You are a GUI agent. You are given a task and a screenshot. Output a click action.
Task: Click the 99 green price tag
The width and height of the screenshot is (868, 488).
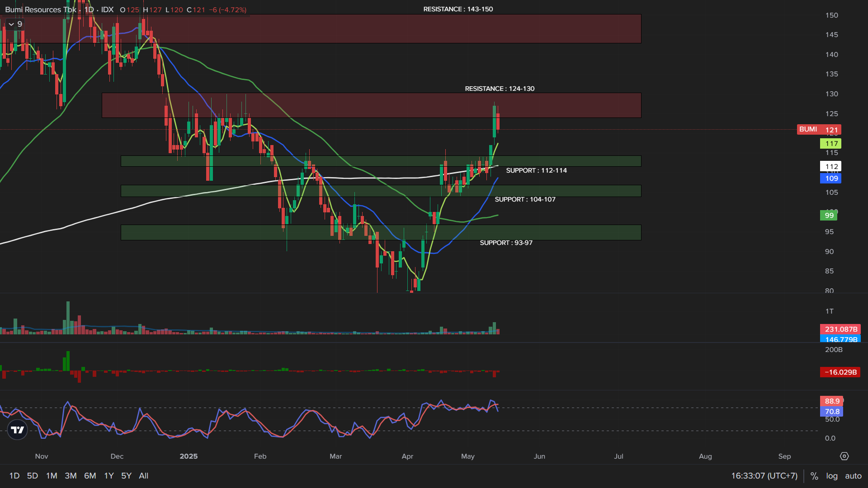[829, 216]
